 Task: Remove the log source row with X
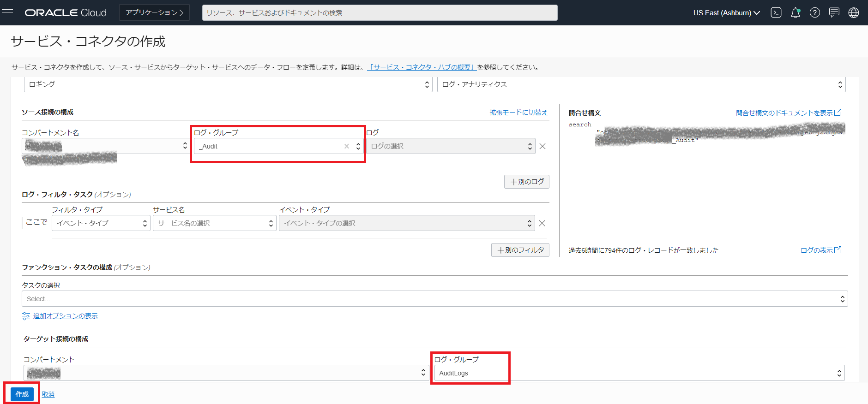click(x=542, y=146)
